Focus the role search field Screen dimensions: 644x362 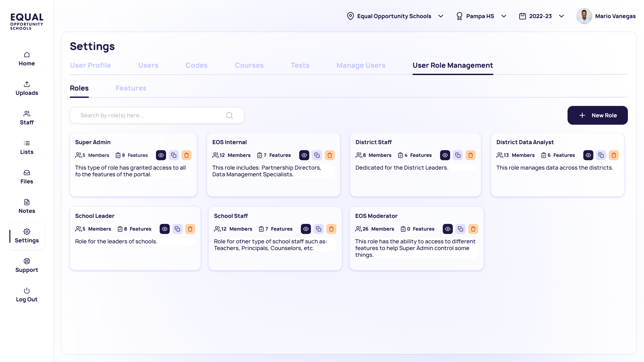coord(148,115)
